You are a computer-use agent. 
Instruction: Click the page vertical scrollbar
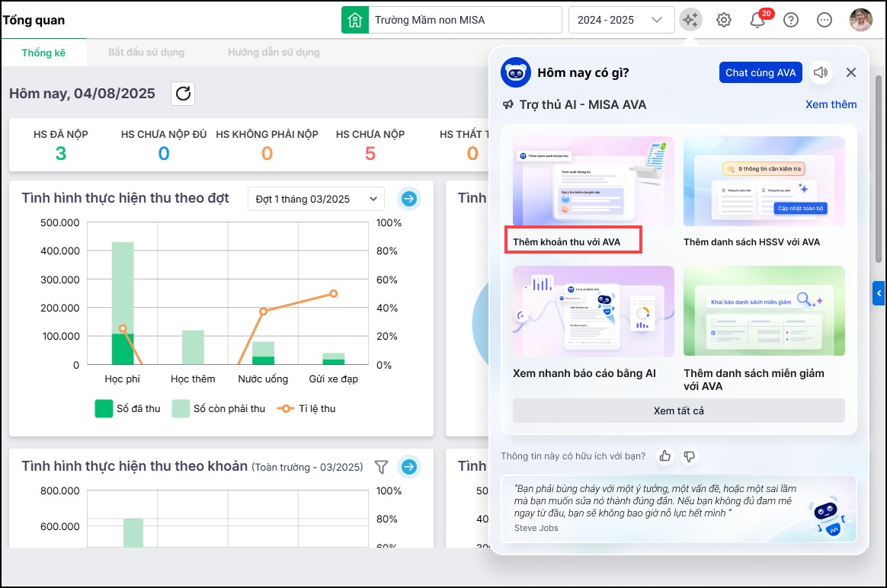pyautogui.click(x=879, y=170)
